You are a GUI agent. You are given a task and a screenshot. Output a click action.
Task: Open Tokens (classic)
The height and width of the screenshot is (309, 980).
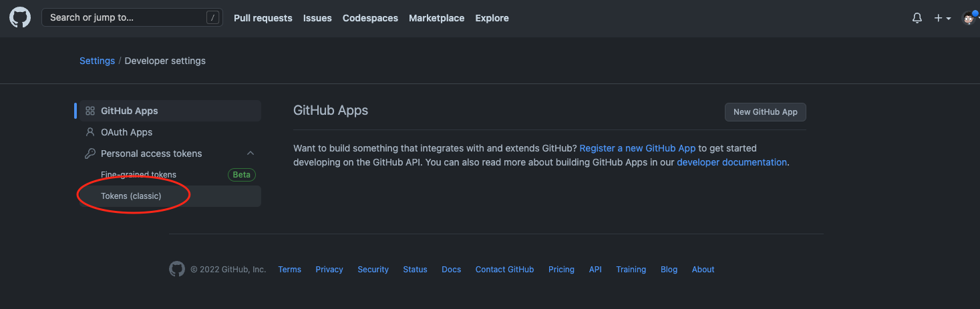coord(170,196)
